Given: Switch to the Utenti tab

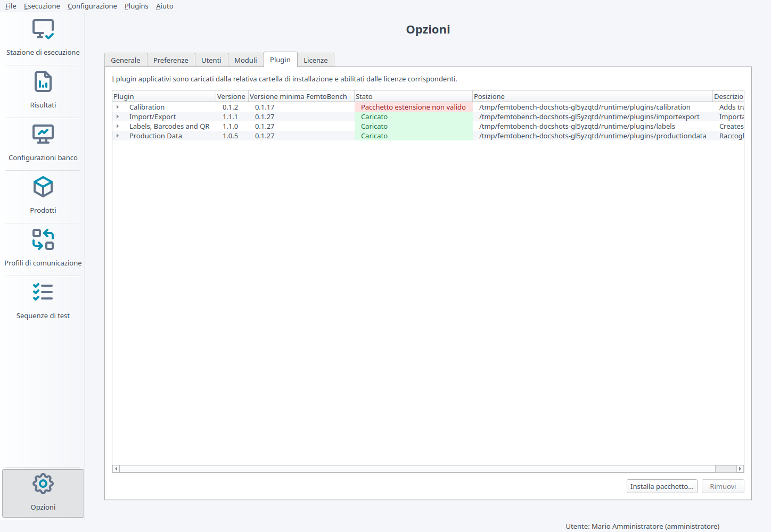Looking at the screenshot, I should (211, 60).
